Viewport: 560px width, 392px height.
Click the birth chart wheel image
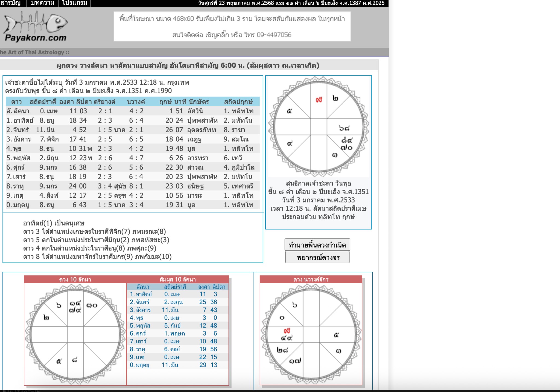tap(319, 126)
